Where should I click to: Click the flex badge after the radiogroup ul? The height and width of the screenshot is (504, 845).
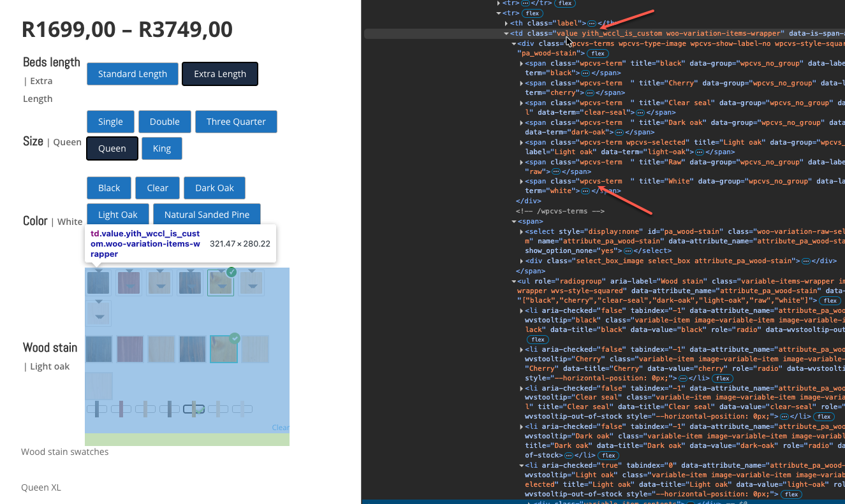coord(830,300)
